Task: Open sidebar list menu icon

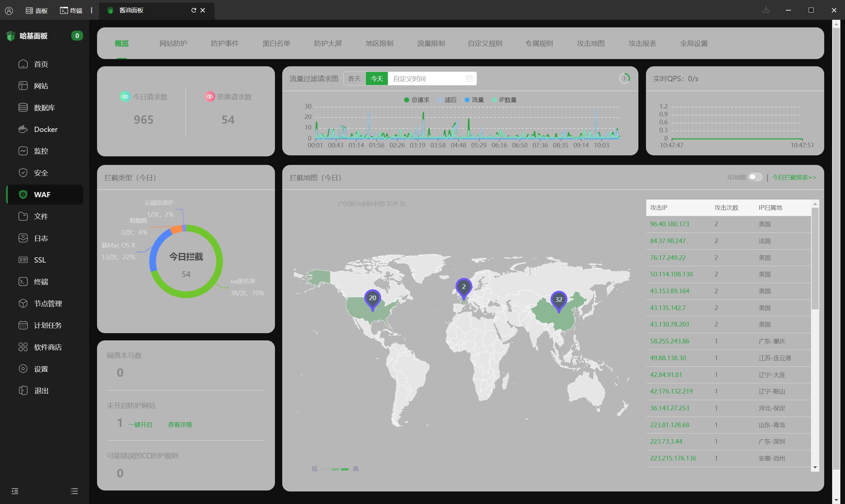Action: [74, 491]
